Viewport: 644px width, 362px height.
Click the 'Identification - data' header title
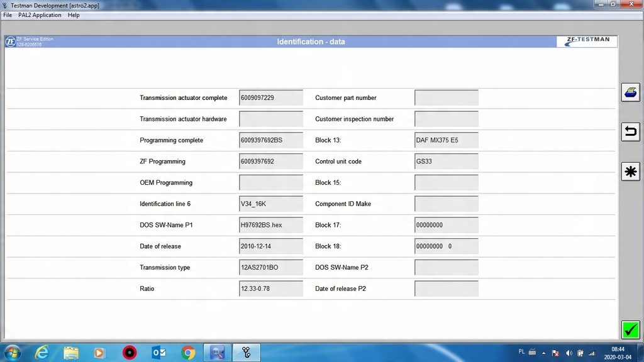tap(311, 41)
